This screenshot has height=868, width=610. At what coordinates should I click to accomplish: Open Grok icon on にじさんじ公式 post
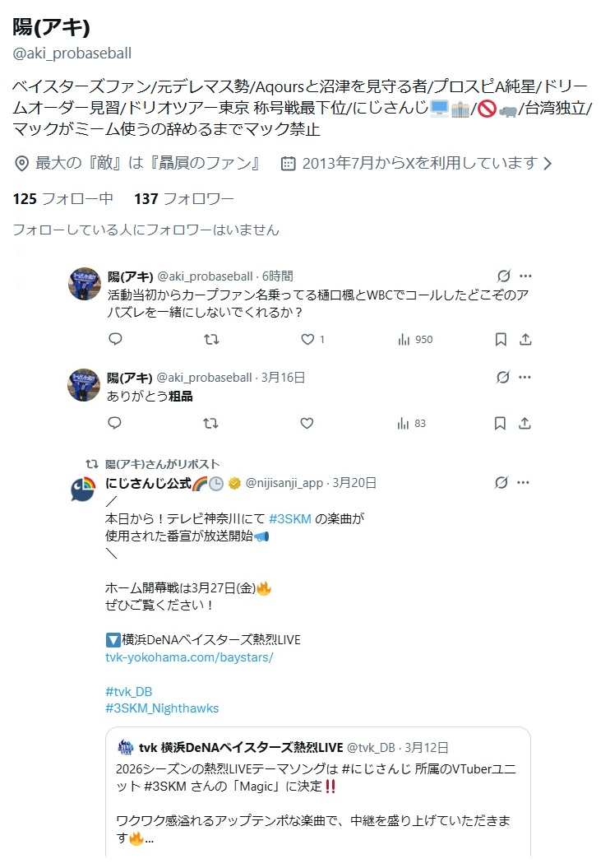pyautogui.click(x=503, y=483)
